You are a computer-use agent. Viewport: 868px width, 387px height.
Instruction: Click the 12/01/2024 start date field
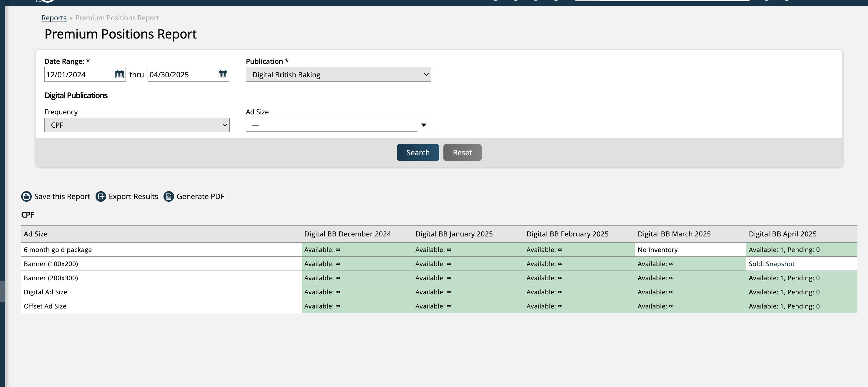79,74
